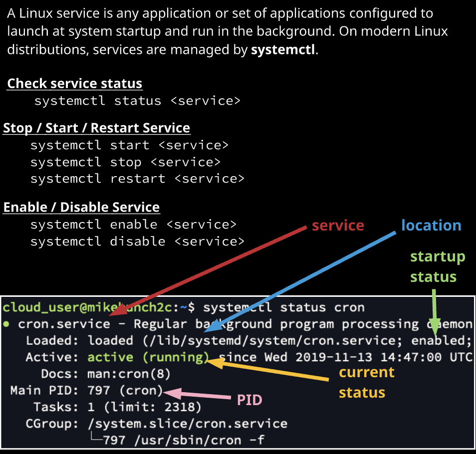Screen dimensions: 476x454
Task: Click the pink 'PID' annotation label
Action: tap(249, 400)
